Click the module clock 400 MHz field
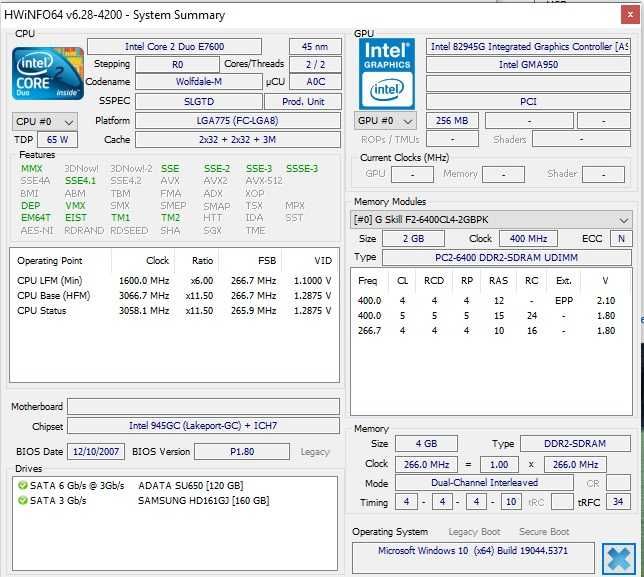The width and height of the screenshot is (644, 577). point(528,239)
